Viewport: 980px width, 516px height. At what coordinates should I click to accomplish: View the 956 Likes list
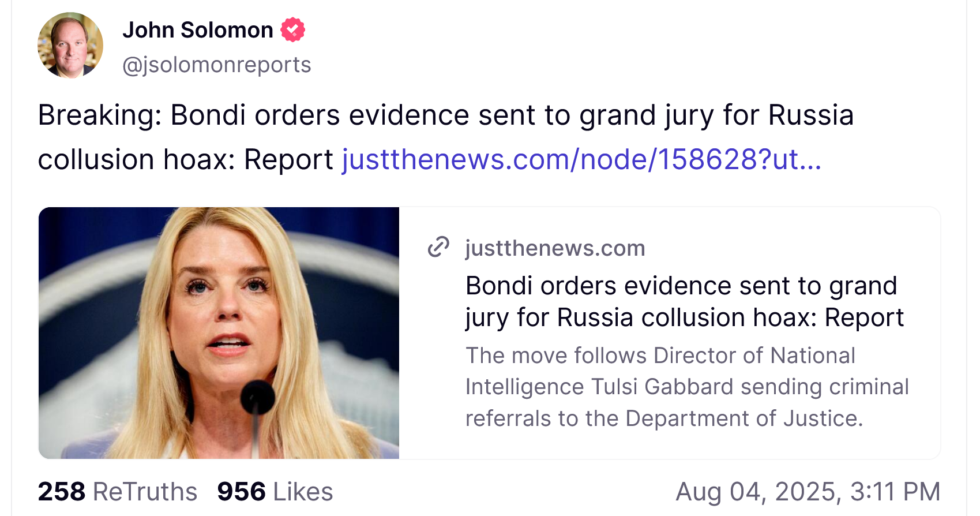(x=275, y=492)
